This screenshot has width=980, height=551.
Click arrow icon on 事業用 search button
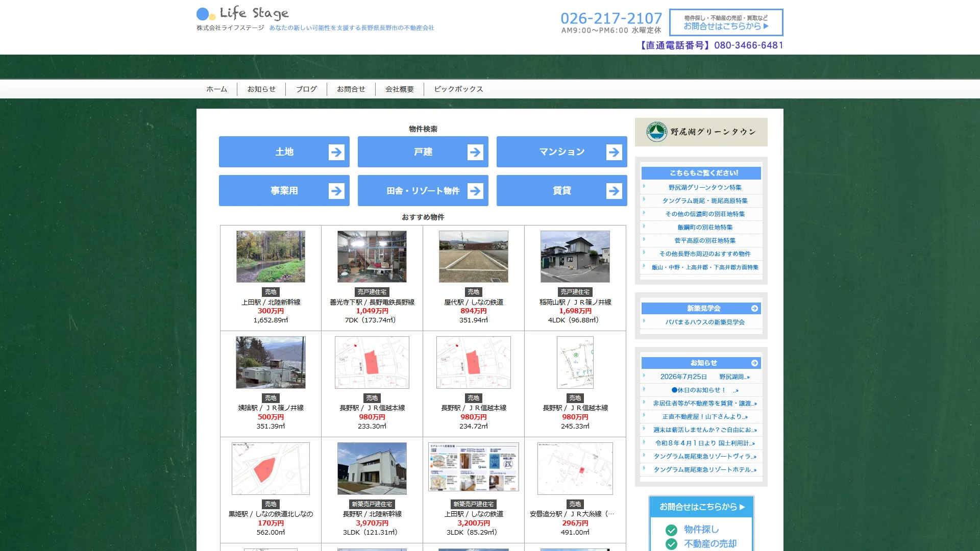(x=336, y=191)
